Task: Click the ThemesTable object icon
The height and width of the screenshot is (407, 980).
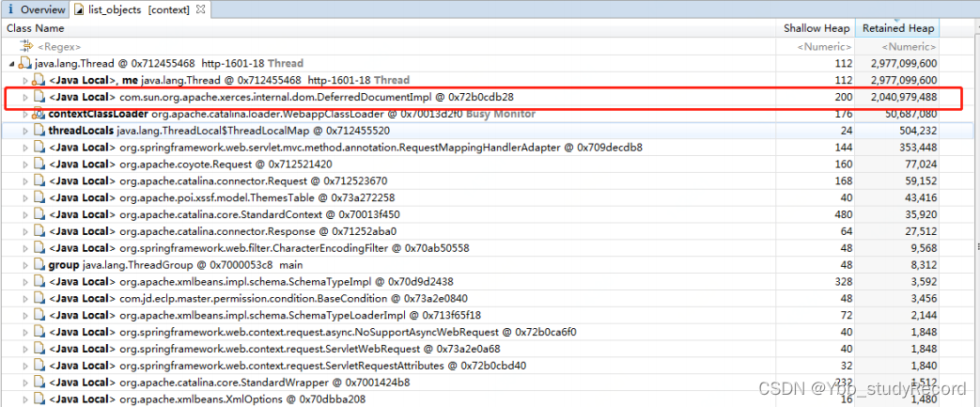Action: [39, 197]
